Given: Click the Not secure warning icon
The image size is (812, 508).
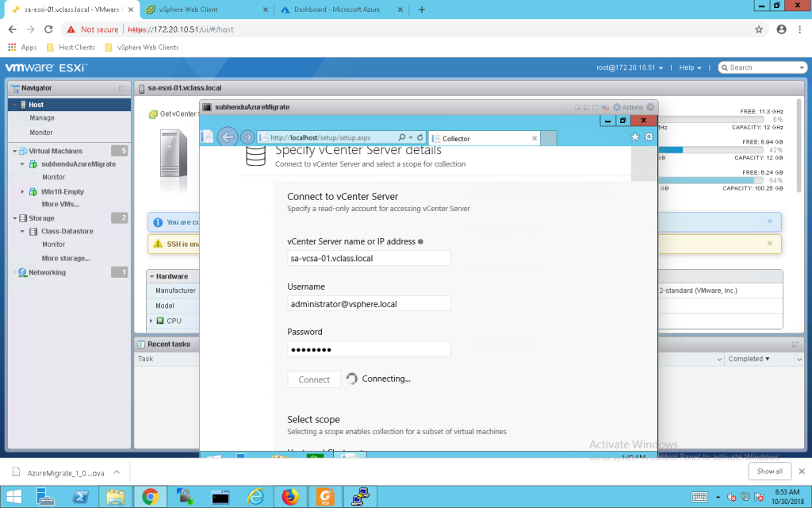Looking at the screenshot, I should click(71, 29).
